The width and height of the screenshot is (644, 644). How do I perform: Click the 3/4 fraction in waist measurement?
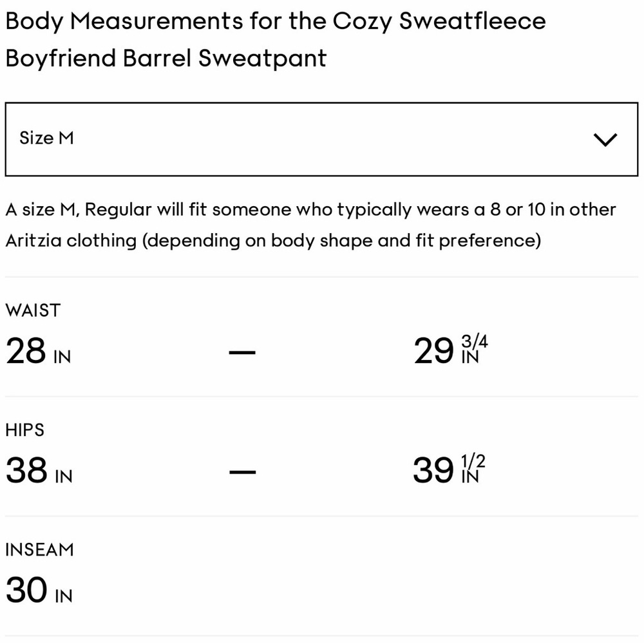tap(475, 342)
